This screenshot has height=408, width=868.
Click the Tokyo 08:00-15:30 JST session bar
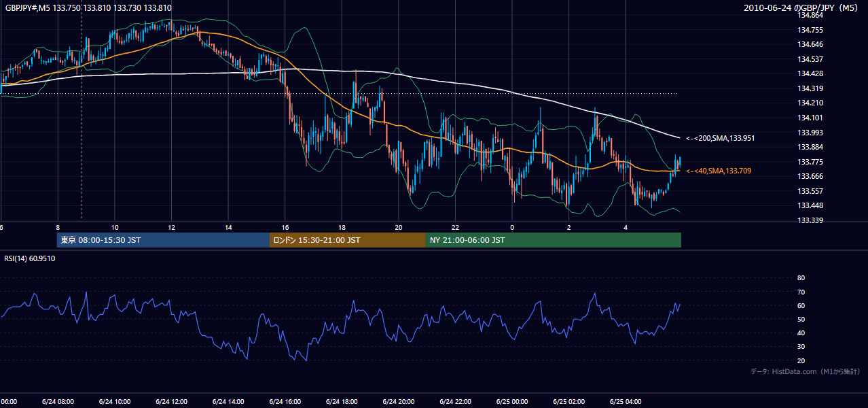coord(163,240)
